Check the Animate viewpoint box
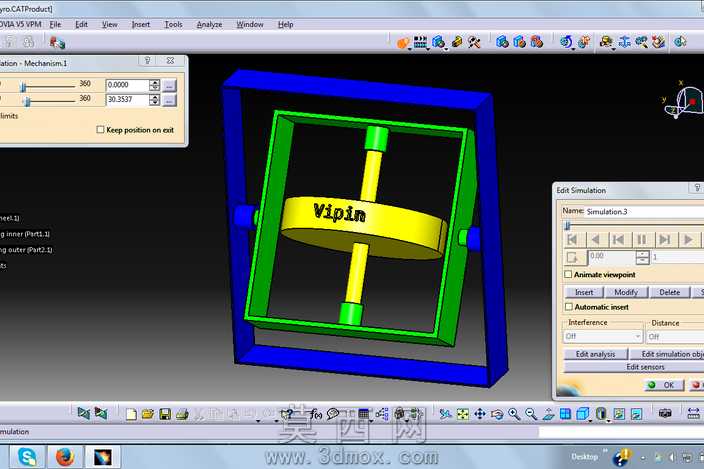 coord(568,274)
